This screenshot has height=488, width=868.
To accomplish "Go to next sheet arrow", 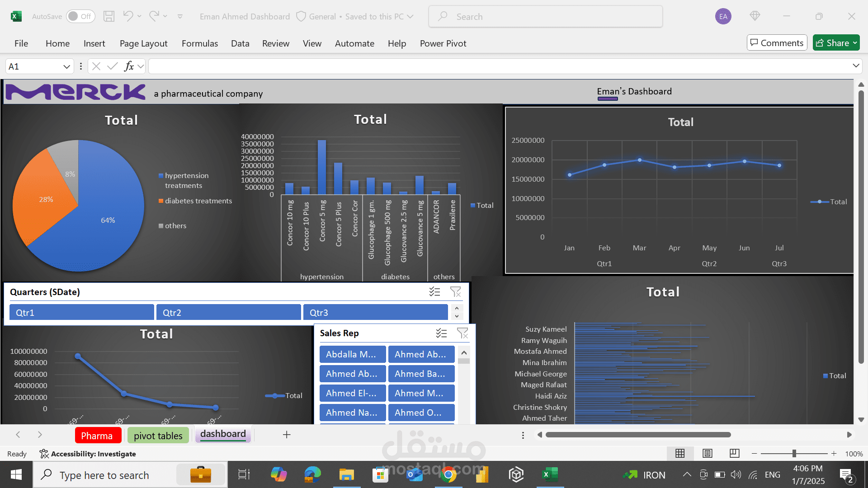I will pyautogui.click(x=40, y=435).
